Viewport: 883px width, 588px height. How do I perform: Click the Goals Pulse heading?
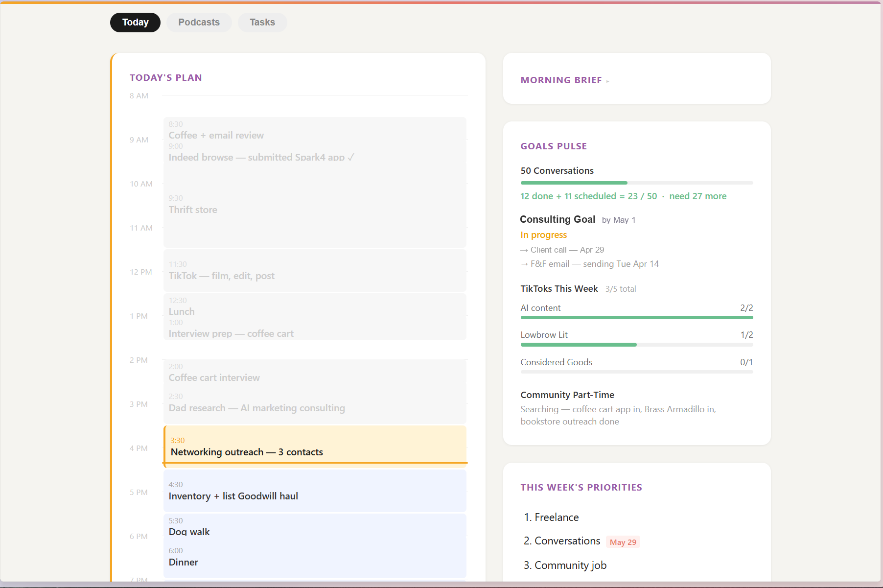click(554, 146)
